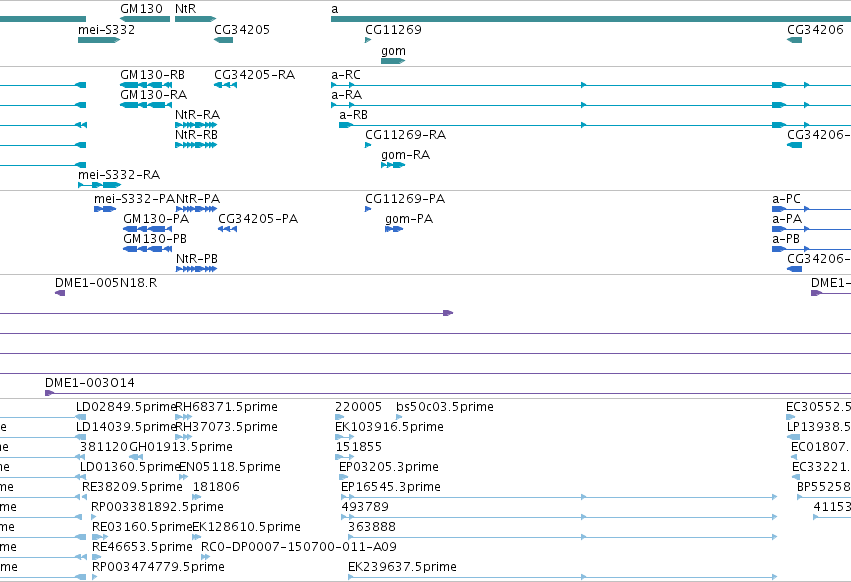The height and width of the screenshot is (582, 851).
Task: Select the NtR gene arrow
Action: 195,19
